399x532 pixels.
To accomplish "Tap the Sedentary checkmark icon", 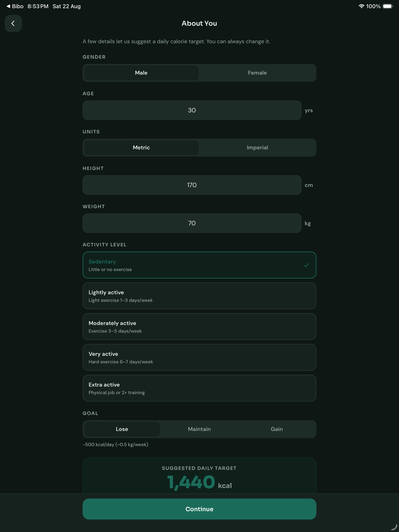I will [x=306, y=265].
